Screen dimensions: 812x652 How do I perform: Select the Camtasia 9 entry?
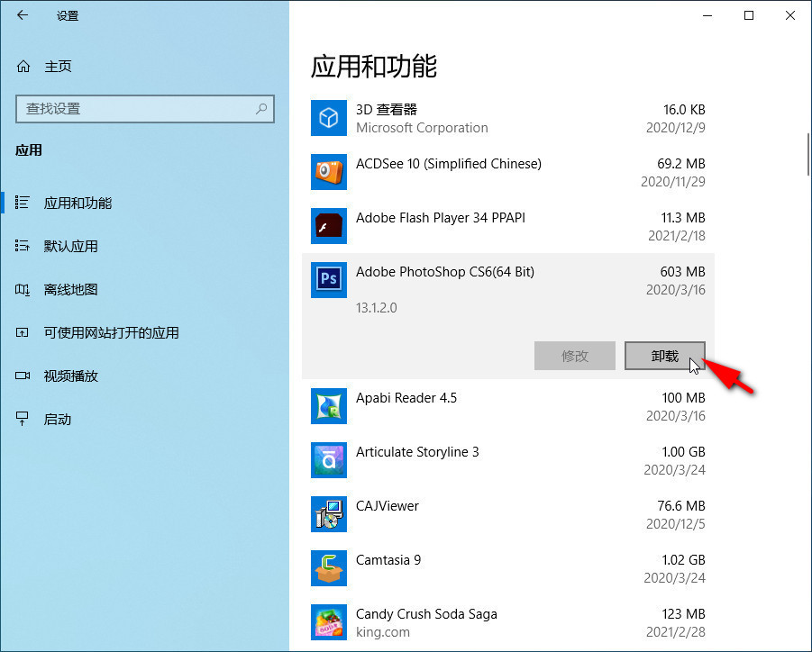point(388,560)
